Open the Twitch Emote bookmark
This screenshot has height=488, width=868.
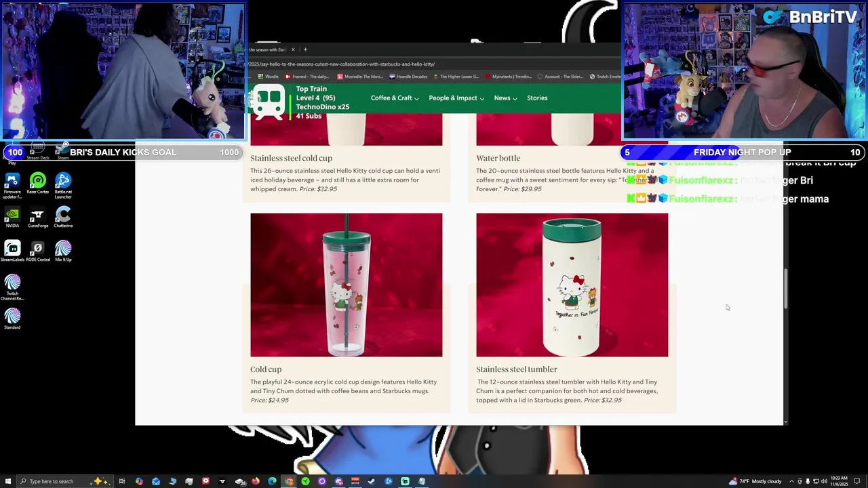coord(605,77)
